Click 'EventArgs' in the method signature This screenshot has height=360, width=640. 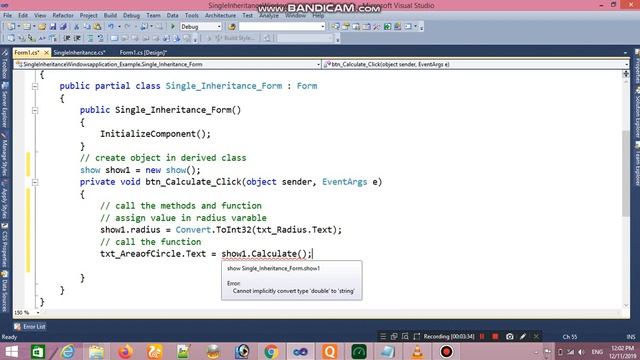pyautogui.click(x=344, y=182)
